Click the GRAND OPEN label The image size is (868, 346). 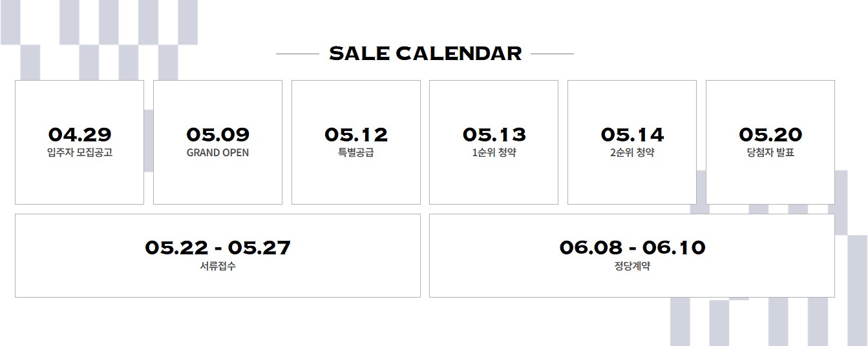pyautogui.click(x=218, y=153)
